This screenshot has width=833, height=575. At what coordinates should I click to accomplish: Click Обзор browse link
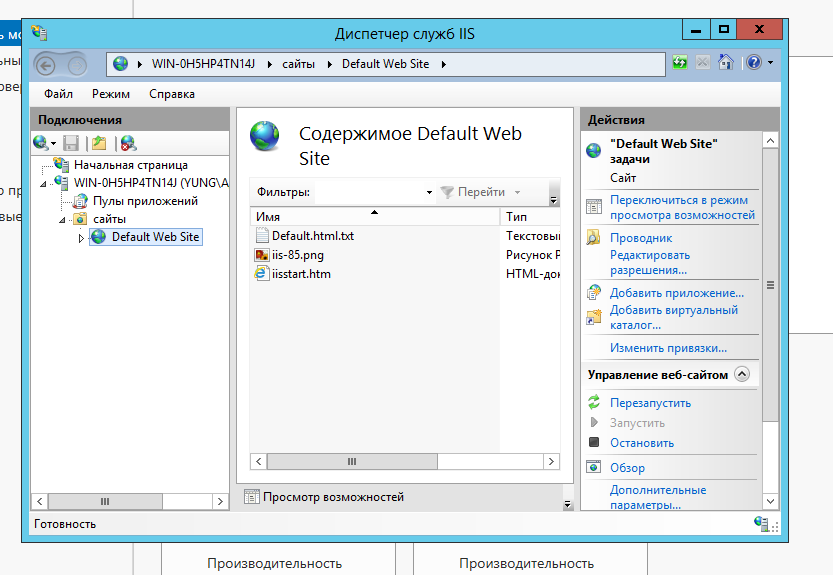(627, 468)
